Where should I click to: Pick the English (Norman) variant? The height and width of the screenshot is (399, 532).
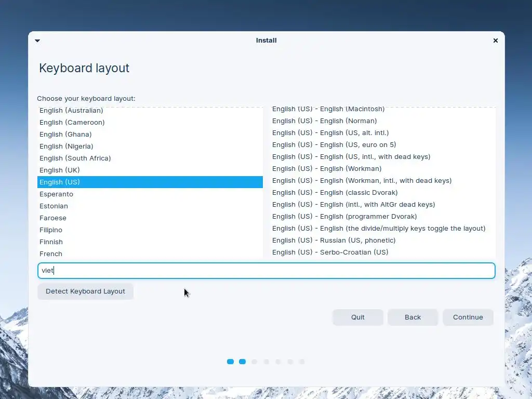[x=383, y=121]
